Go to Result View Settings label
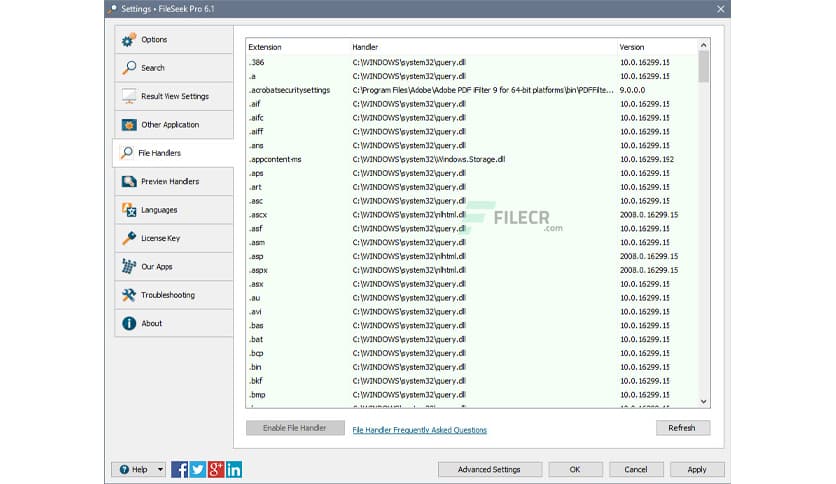Image resolution: width=836 pixels, height=484 pixels. click(175, 96)
